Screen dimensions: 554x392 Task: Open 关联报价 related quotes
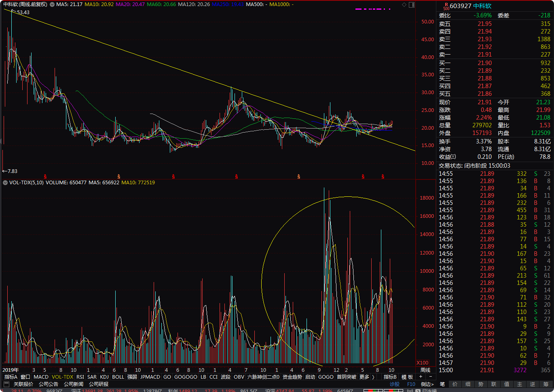coord(23,384)
